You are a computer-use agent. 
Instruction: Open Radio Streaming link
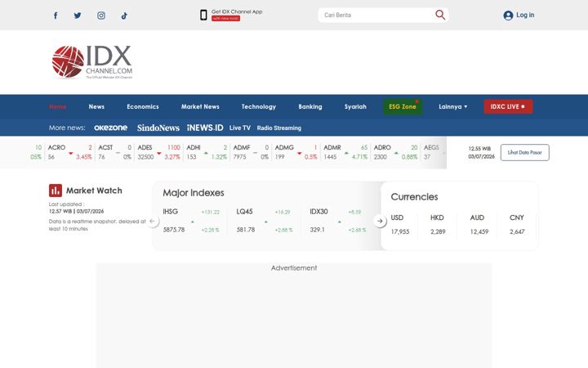coord(279,128)
